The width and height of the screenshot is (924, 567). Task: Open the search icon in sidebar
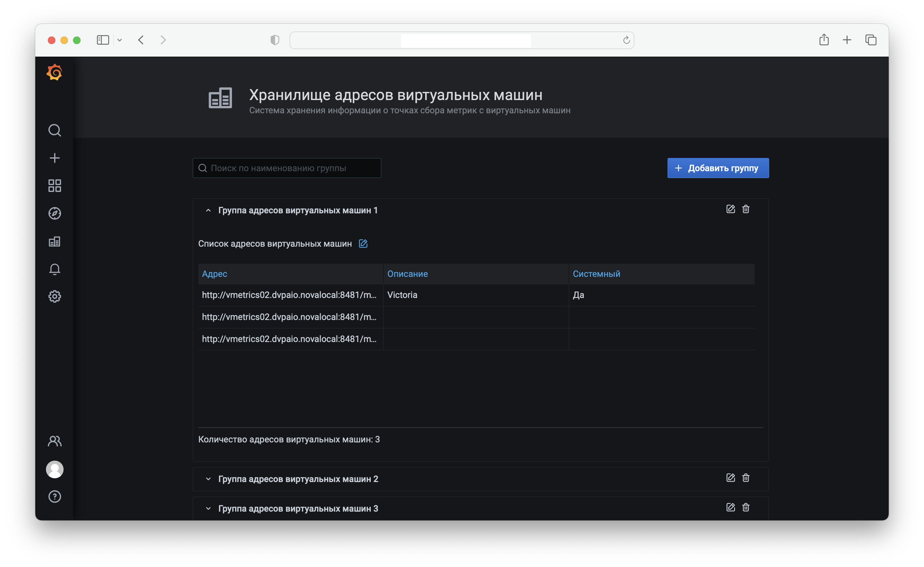[55, 130]
